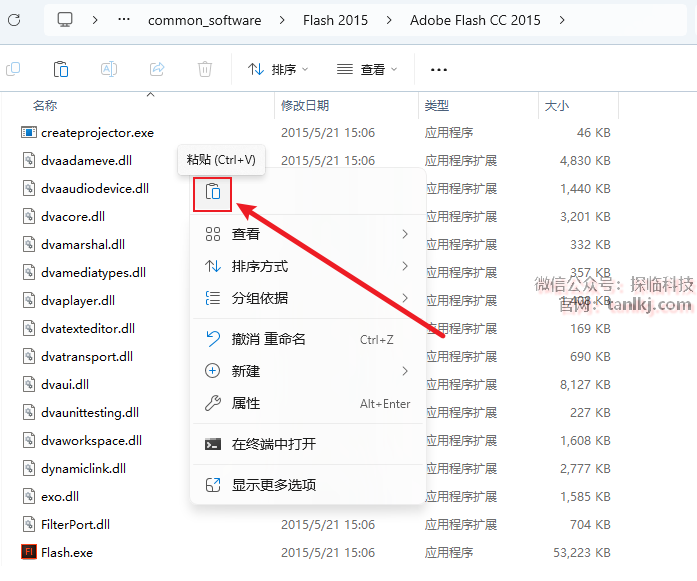This screenshot has width=697, height=581.
Task: Select file dvaaudiodevice.dll
Action: (x=95, y=188)
